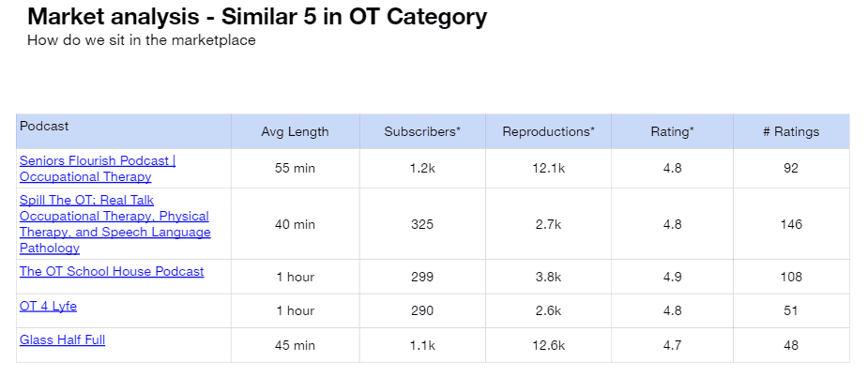Select the 290 subscribers cell
The image size is (868, 392).
(x=422, y=310)
